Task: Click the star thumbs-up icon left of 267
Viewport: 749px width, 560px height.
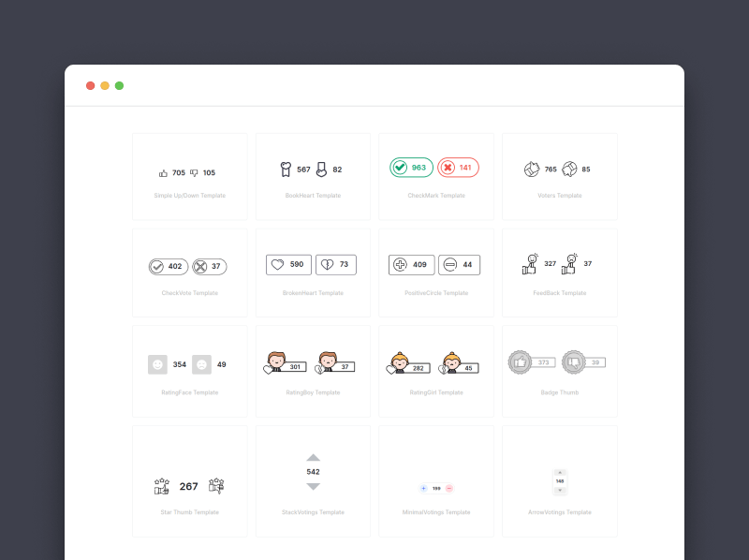Action: [162, 486]
